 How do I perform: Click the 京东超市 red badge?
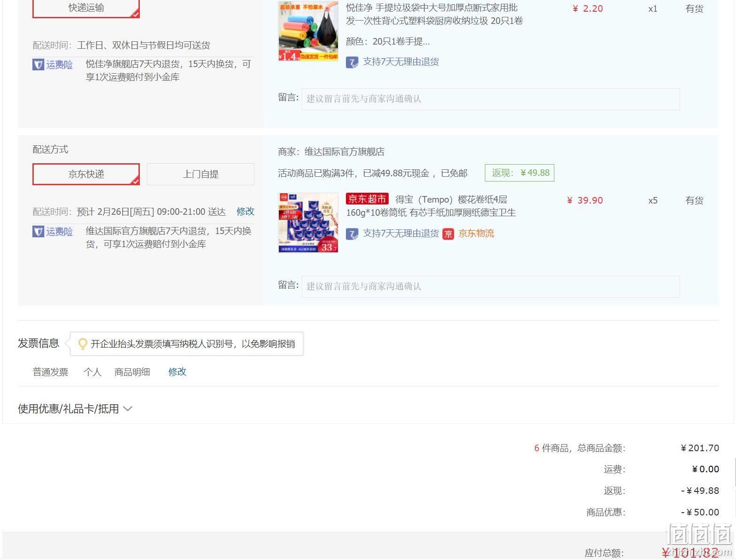pyautogui.click(x=367, y=199)
